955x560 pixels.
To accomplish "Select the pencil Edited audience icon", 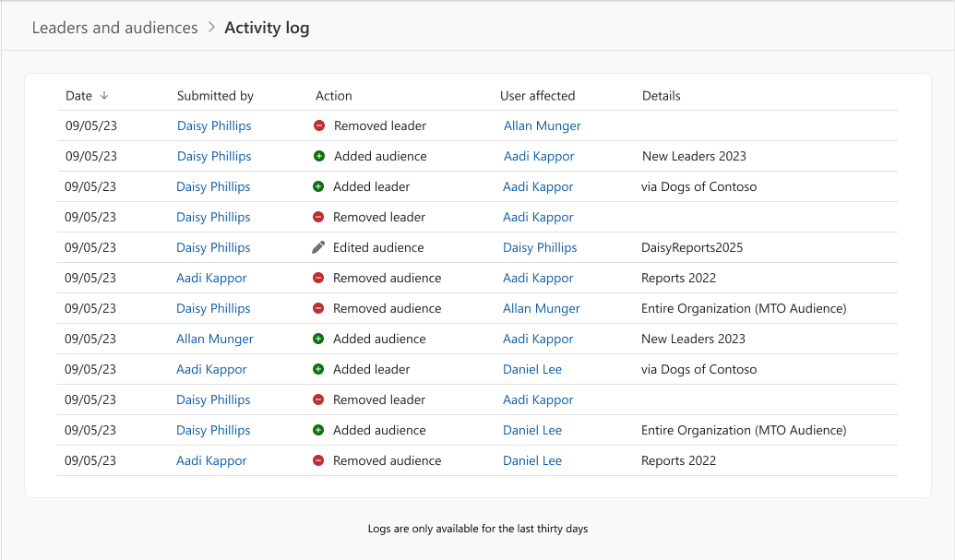I will [x=318, y=247].
